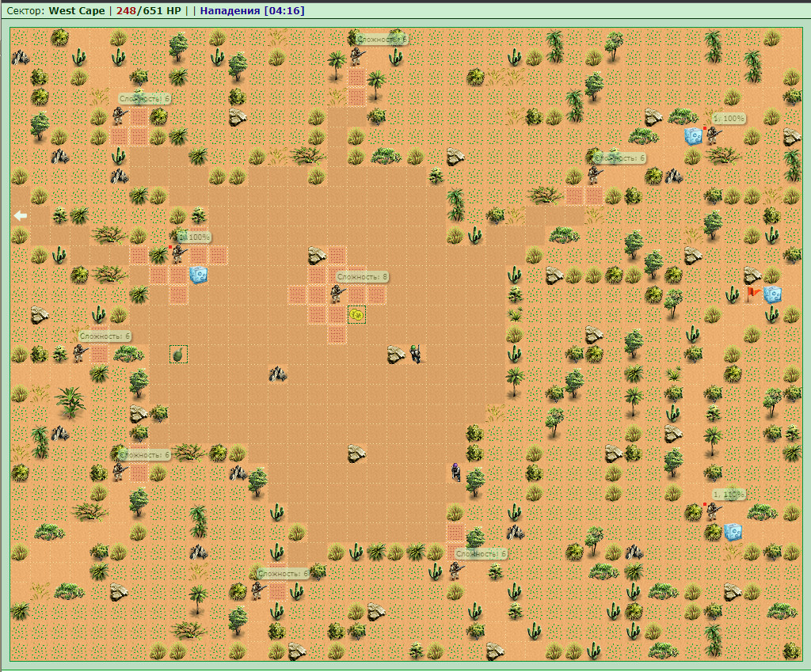Click the red tile right of the lower-left soldier

click(139, 473)
